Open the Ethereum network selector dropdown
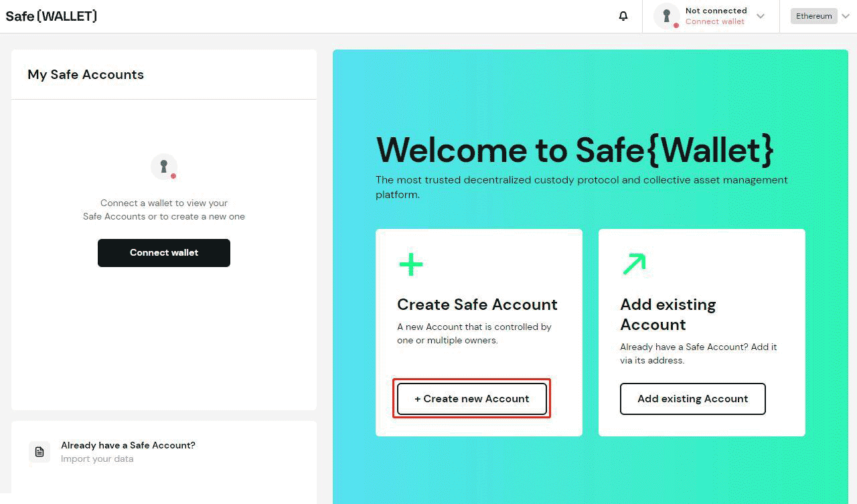Image resolution: width=857 pixels, height=504 pixels. click(x=813, y=15)
